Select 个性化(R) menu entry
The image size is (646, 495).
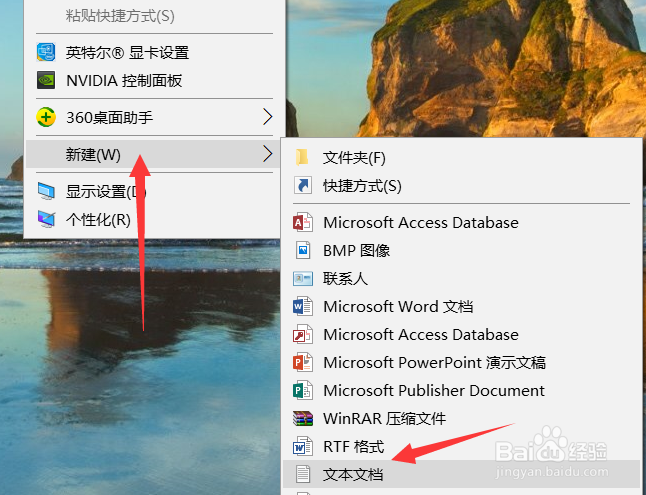pos(154,219)
